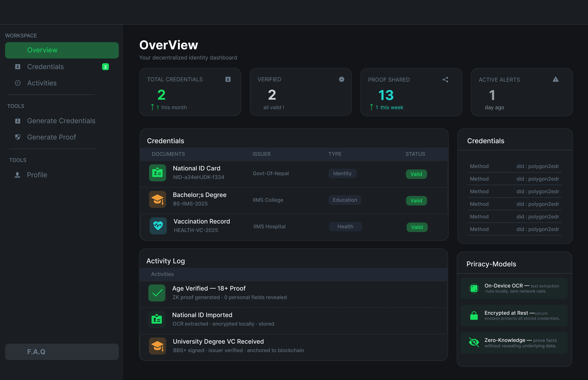Click the IIMS College issuer cell

[x=268, y=200]
